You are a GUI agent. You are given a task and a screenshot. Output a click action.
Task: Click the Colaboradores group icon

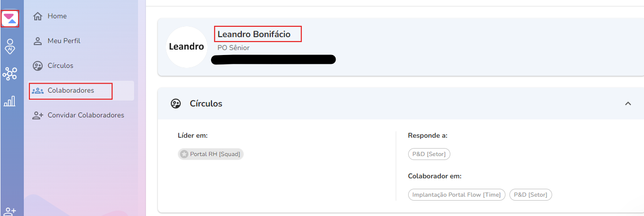[38, 91]
